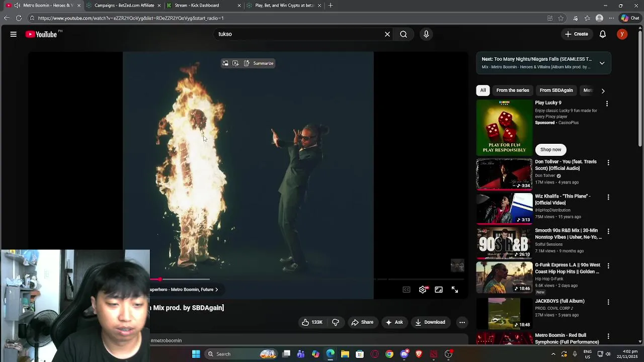
Task: Expand the Superhero chapter title chevron
Action: click(217, 290)
